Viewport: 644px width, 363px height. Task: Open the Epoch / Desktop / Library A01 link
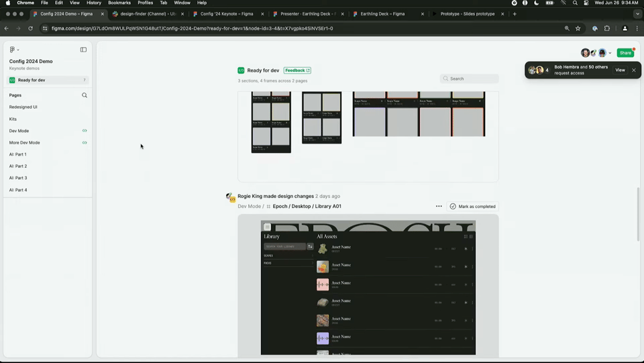307,206
